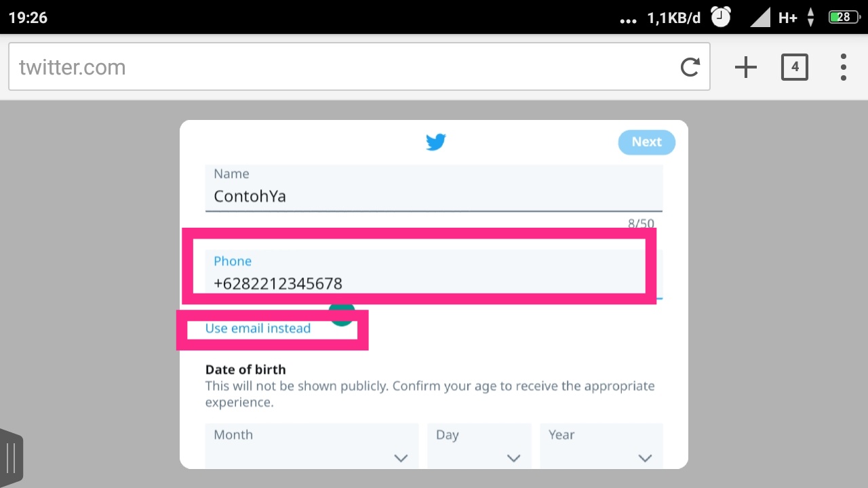
Task: Tap the sidebar handle at screen edge
Action: 10,457
